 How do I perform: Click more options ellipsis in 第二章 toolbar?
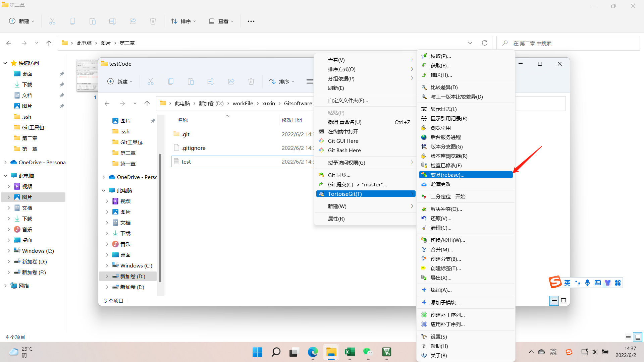point(251,21)
